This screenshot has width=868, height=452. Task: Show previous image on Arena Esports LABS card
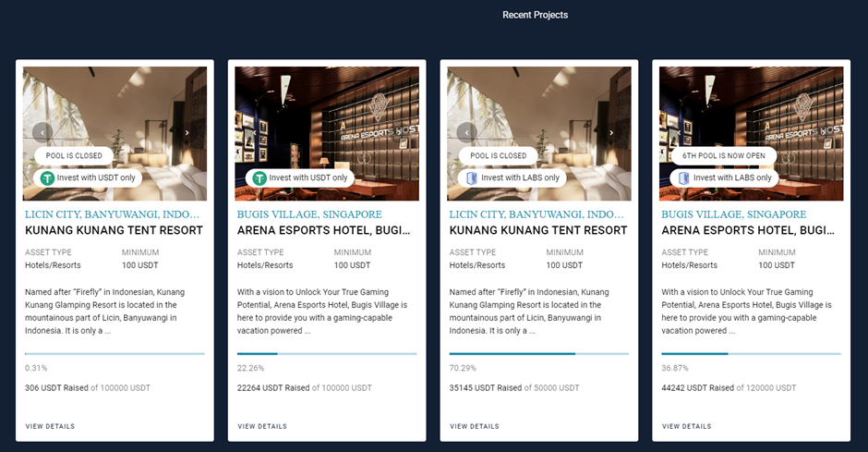click(x=679, y=132)
